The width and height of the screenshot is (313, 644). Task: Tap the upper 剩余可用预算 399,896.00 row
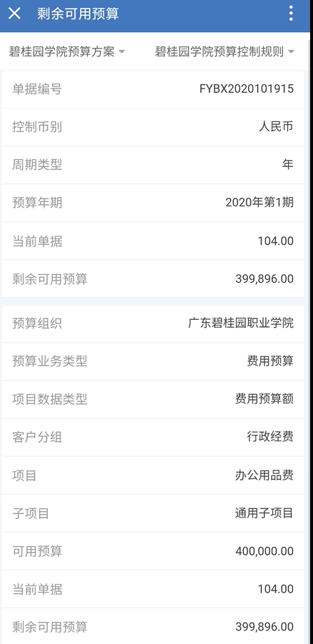point(153,278)
